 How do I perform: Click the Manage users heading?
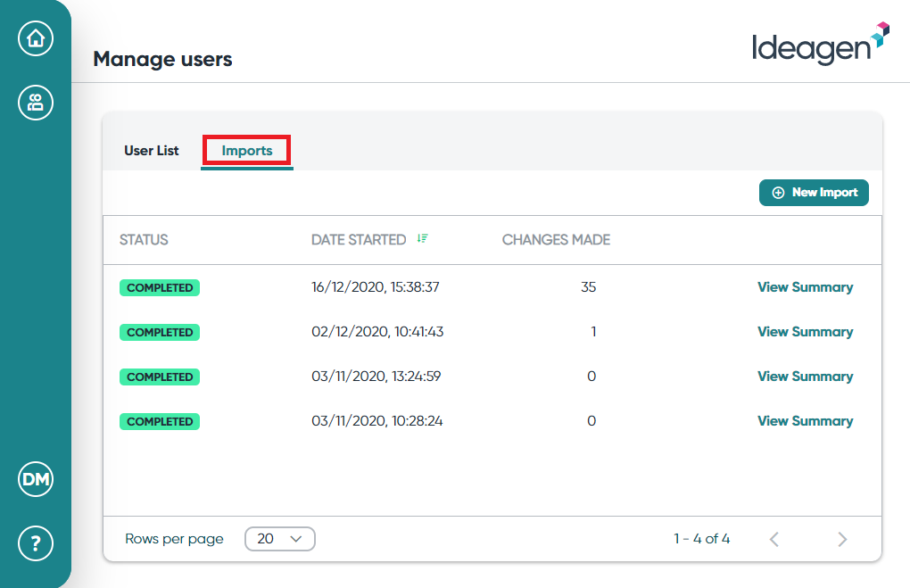[x=162, y=59]
